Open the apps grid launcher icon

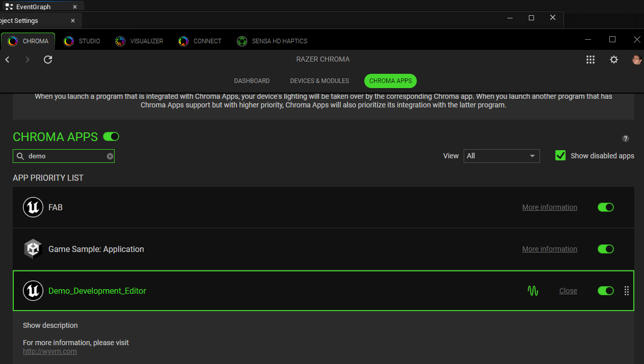coord(591,60)
